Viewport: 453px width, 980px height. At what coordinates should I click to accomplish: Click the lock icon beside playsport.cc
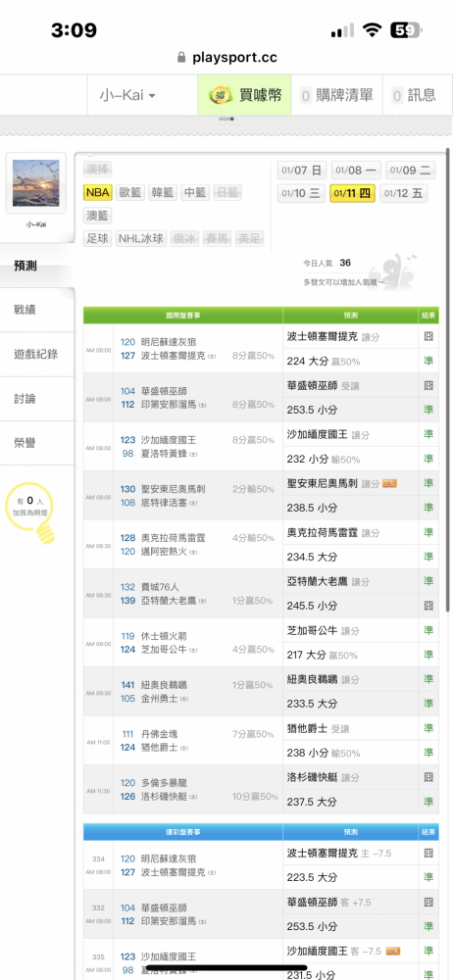coord(181,58)
